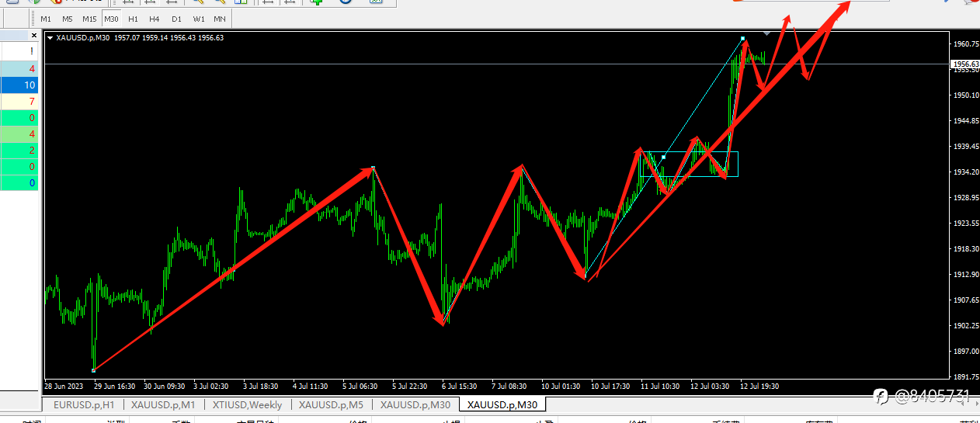Select the left panel row showing 7
This screenshot has height=423, width=980.
19,102
